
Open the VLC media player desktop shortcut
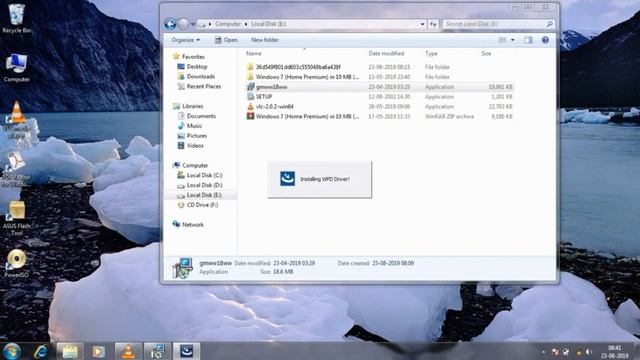(16, 120)
